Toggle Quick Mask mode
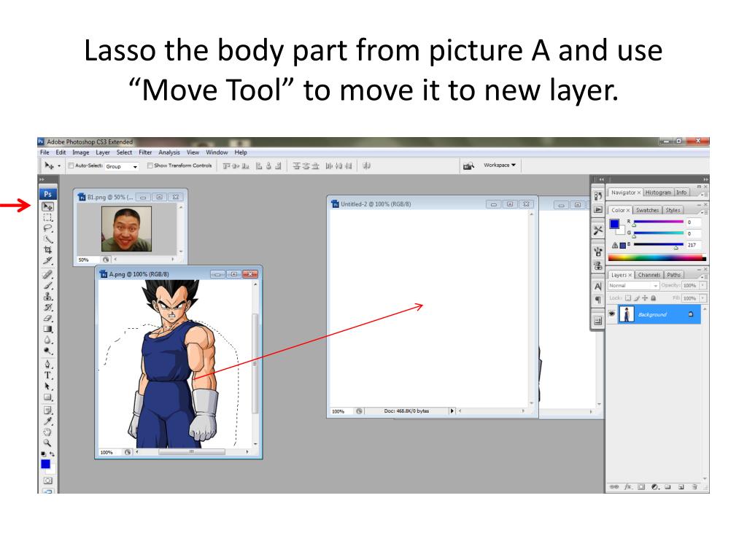The height and width of the screenshot is (560, 747). (x=47, y=481)
